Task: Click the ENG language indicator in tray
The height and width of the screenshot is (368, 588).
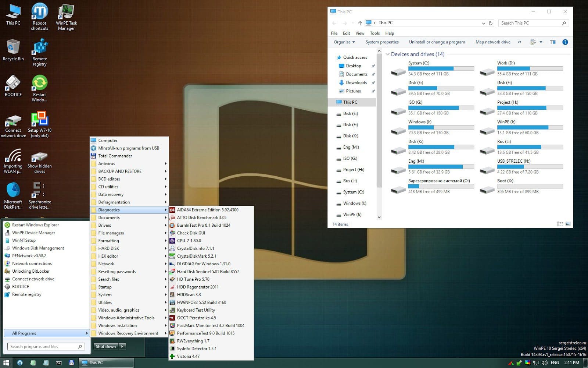Action: point(555,363)
